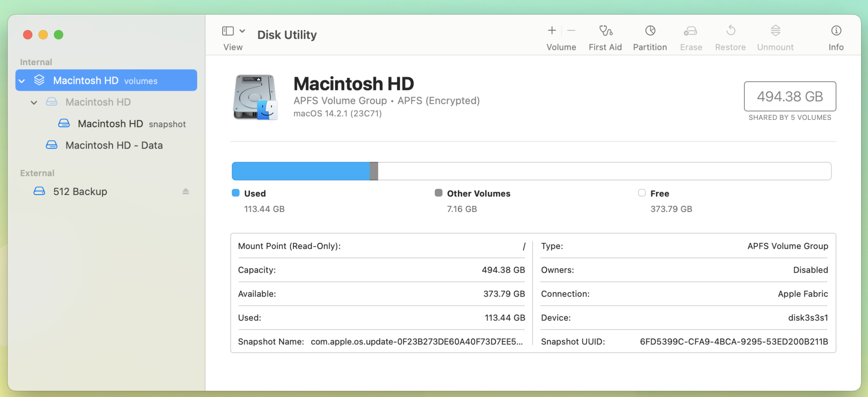Select the Macintosh HD snapshot row
This screenshot has width=868, height=397.
pyautogui.click(x=106, y=124)
